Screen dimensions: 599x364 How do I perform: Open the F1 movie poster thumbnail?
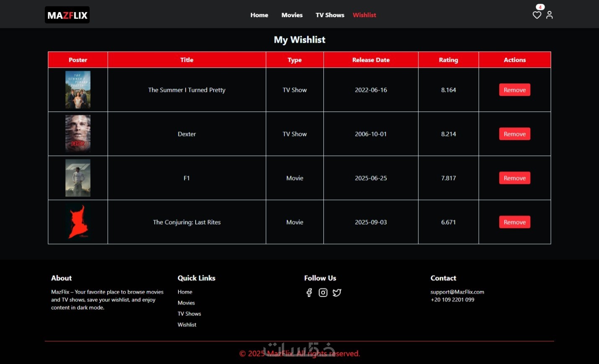click(x=78, y=178)
